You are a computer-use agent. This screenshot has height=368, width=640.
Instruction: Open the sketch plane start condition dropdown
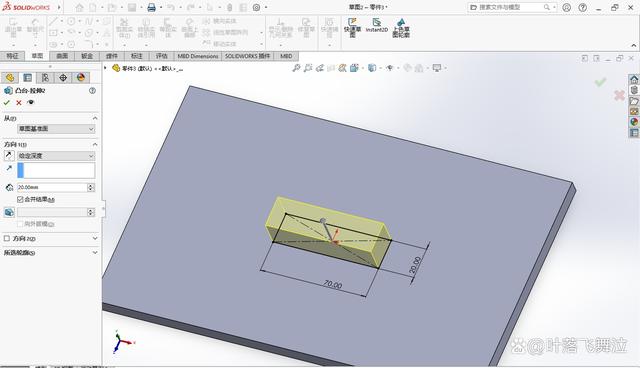click(56, 129)
